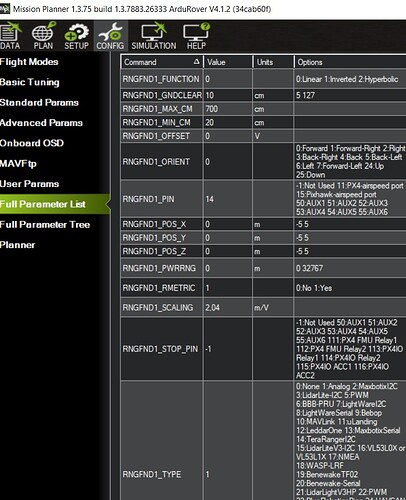Edit the RNGFND1_PWRRNG value cell
This screenshot has width=406, height=500.
228,268
